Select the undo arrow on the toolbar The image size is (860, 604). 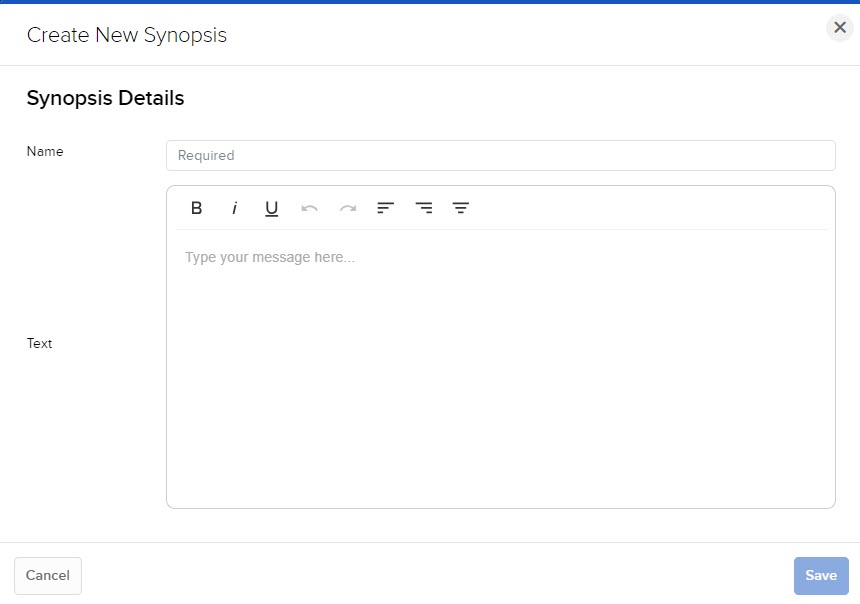(309, 208)
